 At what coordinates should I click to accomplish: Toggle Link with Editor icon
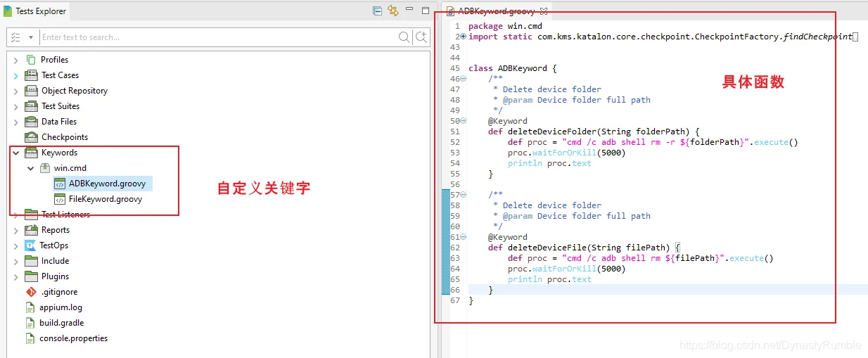point(393,11)
